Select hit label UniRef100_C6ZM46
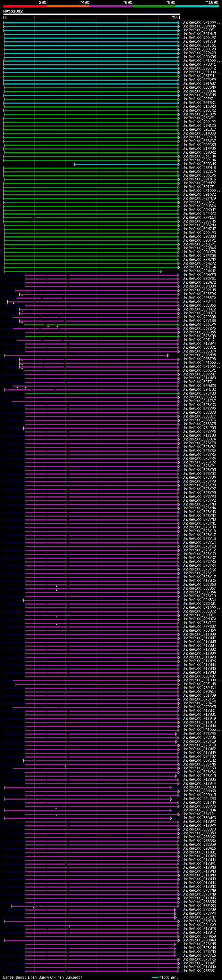 tap(199, 168)
